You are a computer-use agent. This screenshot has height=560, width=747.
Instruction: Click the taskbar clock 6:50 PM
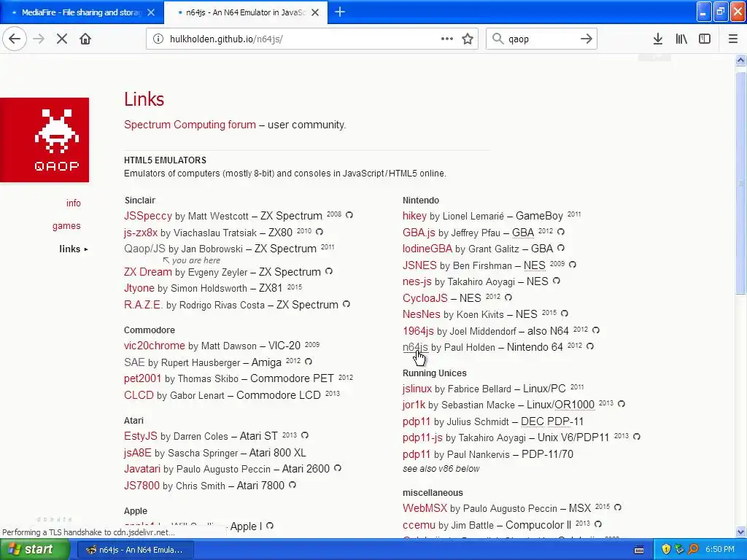720,550
